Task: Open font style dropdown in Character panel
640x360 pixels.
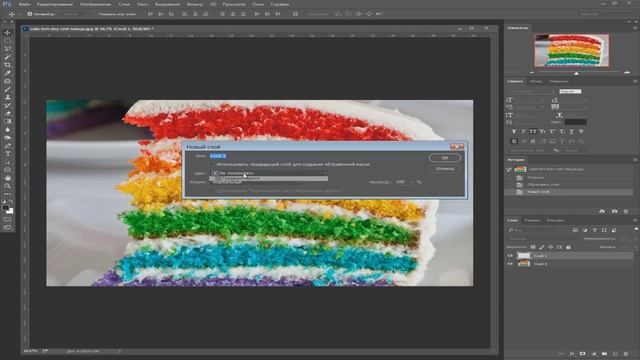Action: point(570,91)
